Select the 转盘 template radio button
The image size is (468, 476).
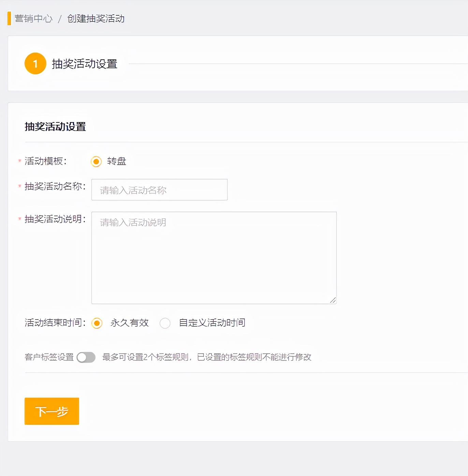coord(96,162)
